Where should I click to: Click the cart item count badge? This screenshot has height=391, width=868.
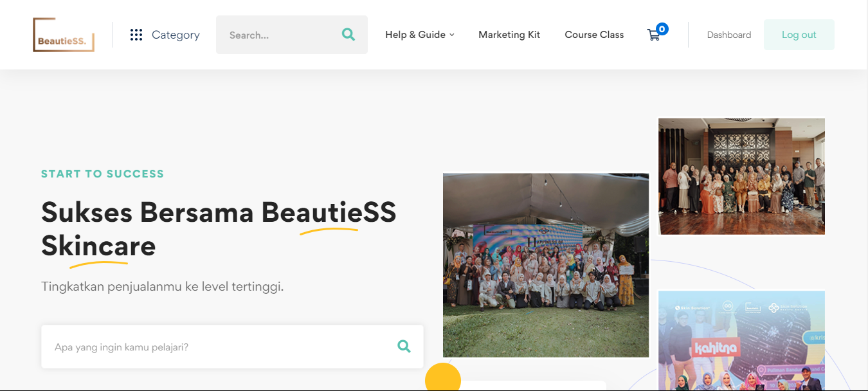tap(662, 29)
